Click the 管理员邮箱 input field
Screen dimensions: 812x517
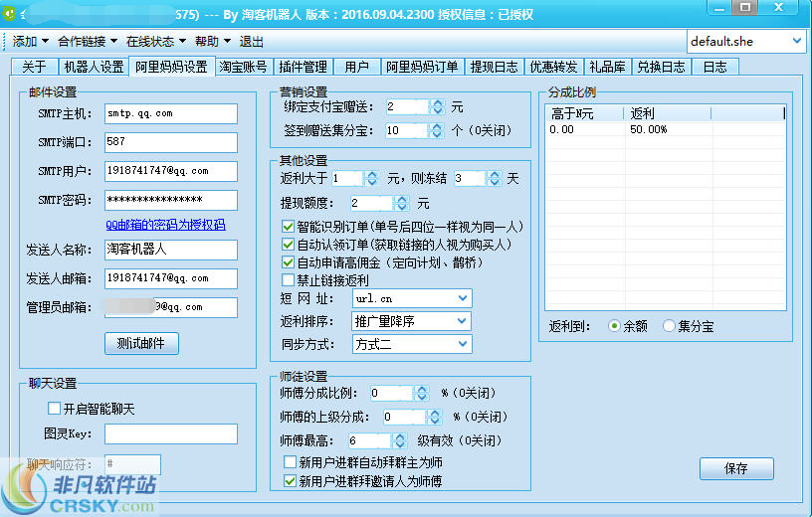tap(171, 307)
